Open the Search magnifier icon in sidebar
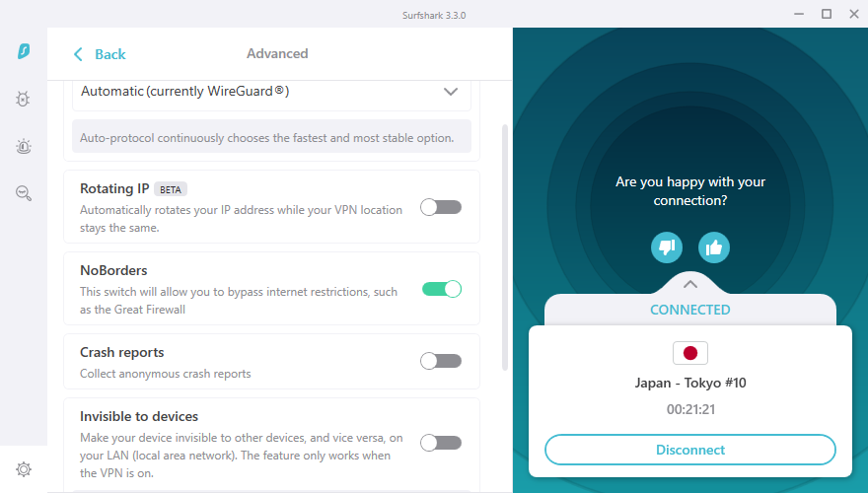This screenshot has height=493, width=868. point(24,193)
